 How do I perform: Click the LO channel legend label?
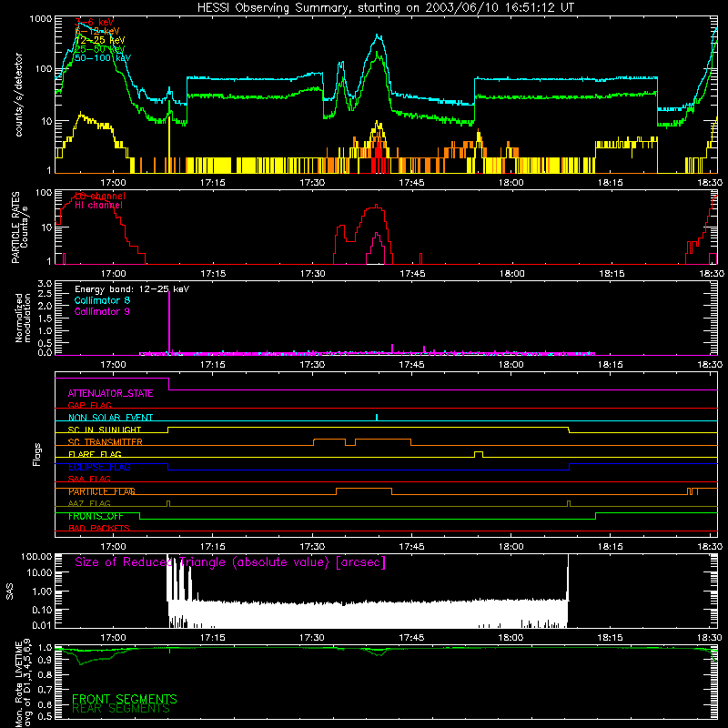click(x=100, y=196)
